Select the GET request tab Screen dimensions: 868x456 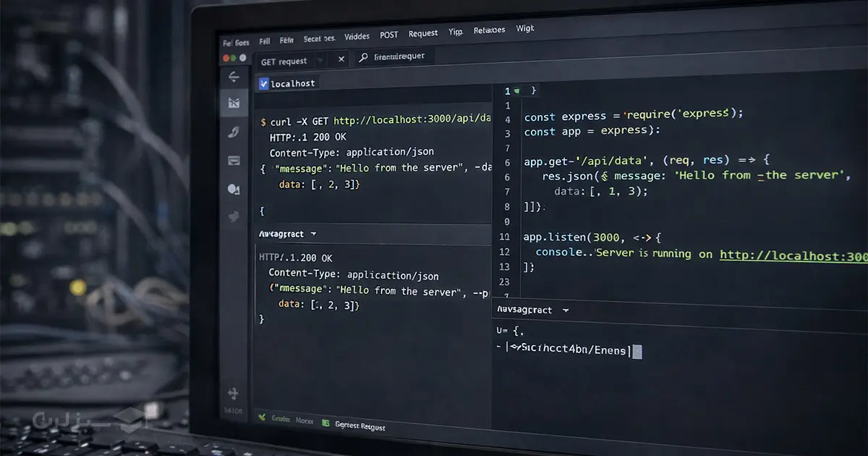(x=284, y=62)
